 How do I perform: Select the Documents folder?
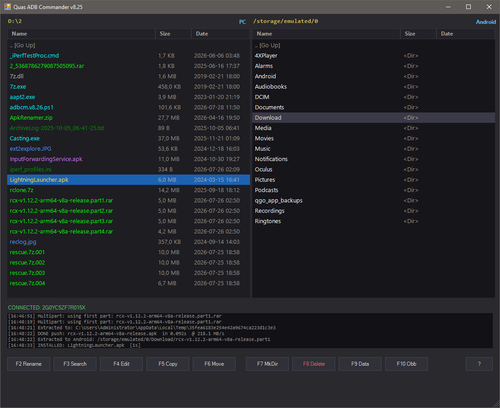click(x=373, y=107)
